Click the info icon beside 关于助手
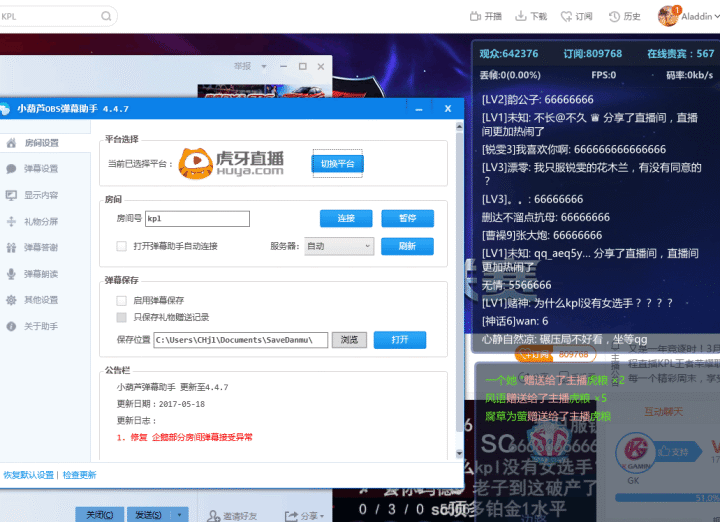This screenshot has height=522, width=720. pyautogui.click(x=11, y=326)
